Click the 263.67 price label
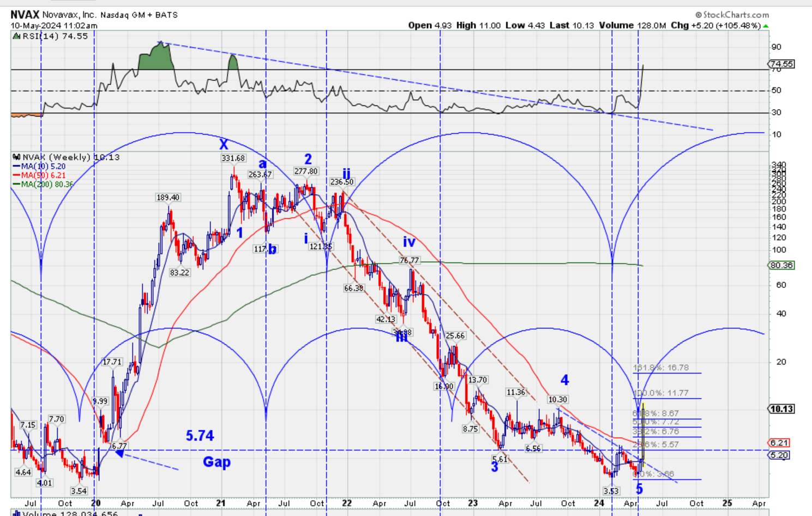Image resolution: width=812 pixels, height=516 pixels. pyautogui.click(x=260, y=175)
